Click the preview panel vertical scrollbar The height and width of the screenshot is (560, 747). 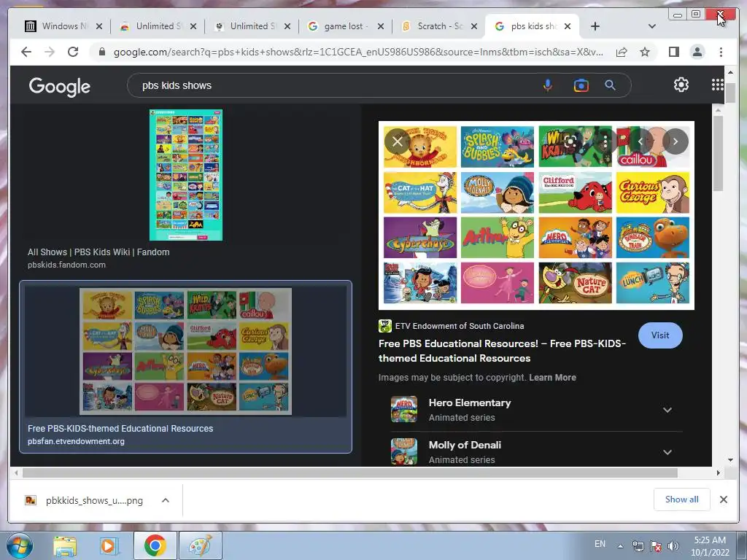tap(719, 153)
